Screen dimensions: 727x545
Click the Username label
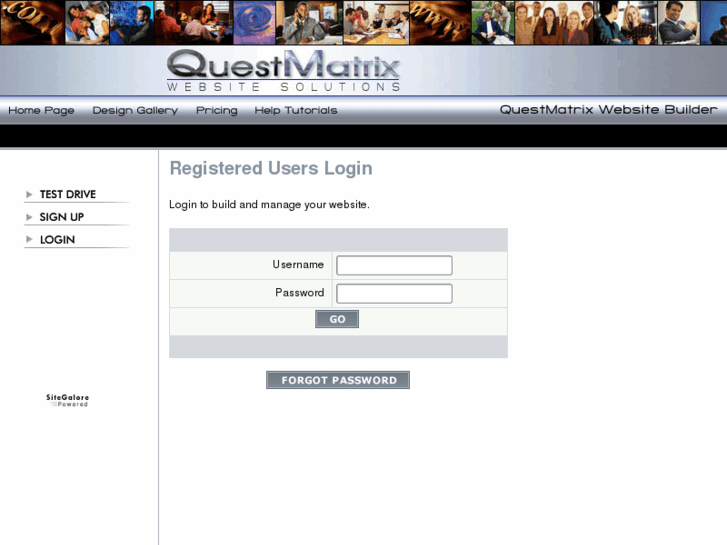[298, 264]
